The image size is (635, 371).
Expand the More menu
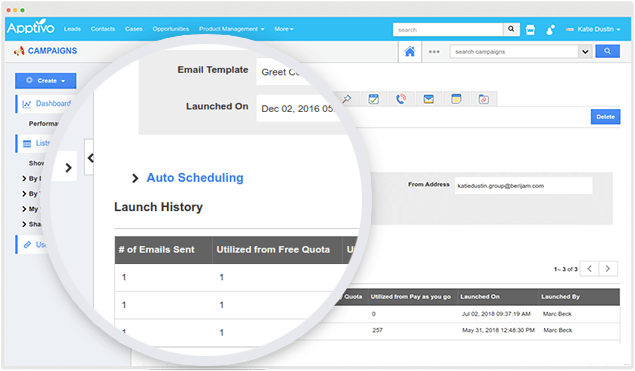point(283,29)
